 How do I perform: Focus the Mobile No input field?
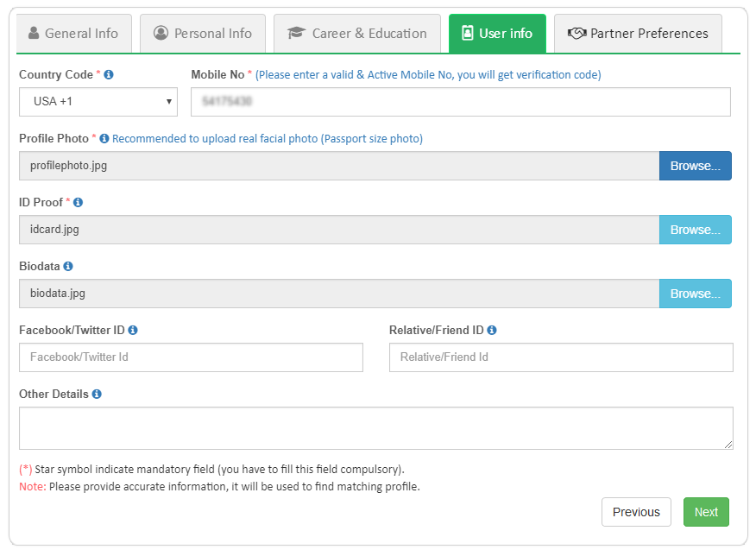click(460, 102)
